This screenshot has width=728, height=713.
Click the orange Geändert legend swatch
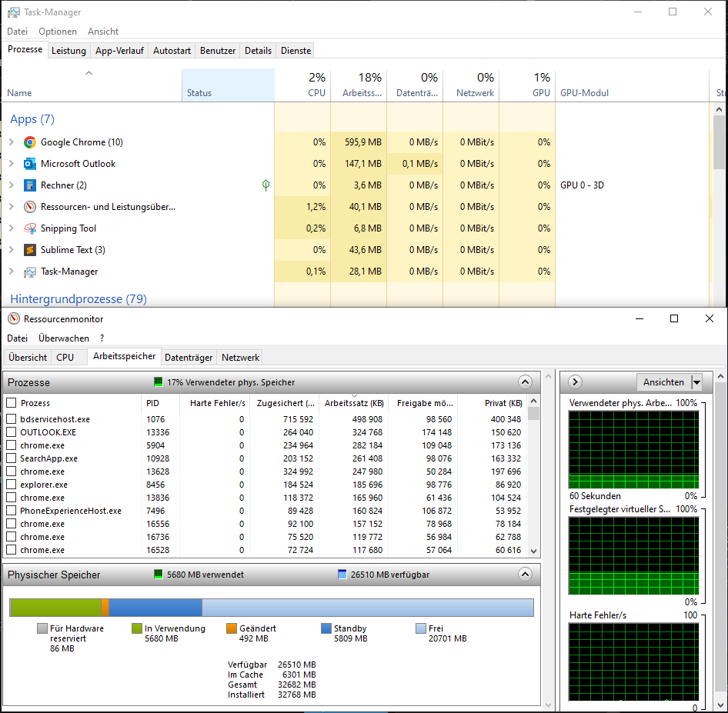pos(232,628)
